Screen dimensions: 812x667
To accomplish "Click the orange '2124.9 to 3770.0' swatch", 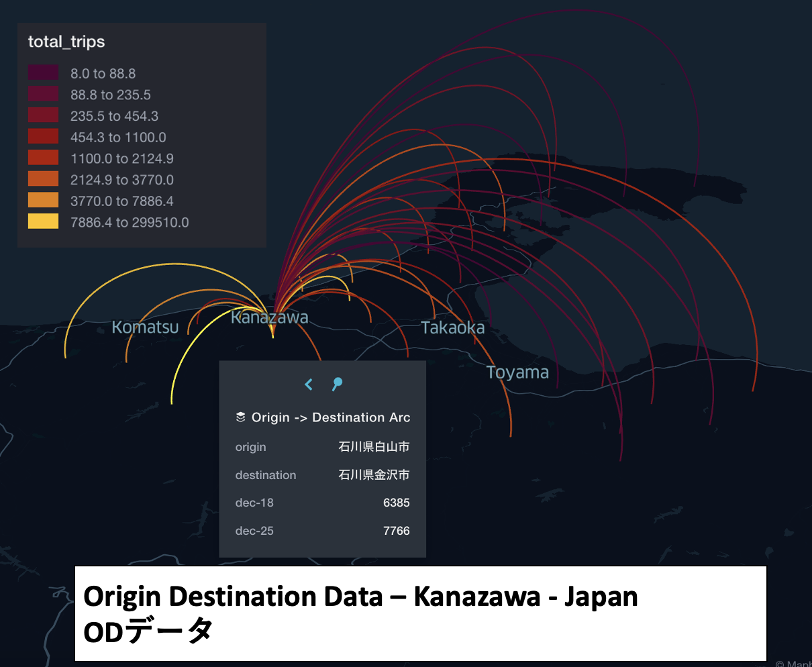I will 44,179.
